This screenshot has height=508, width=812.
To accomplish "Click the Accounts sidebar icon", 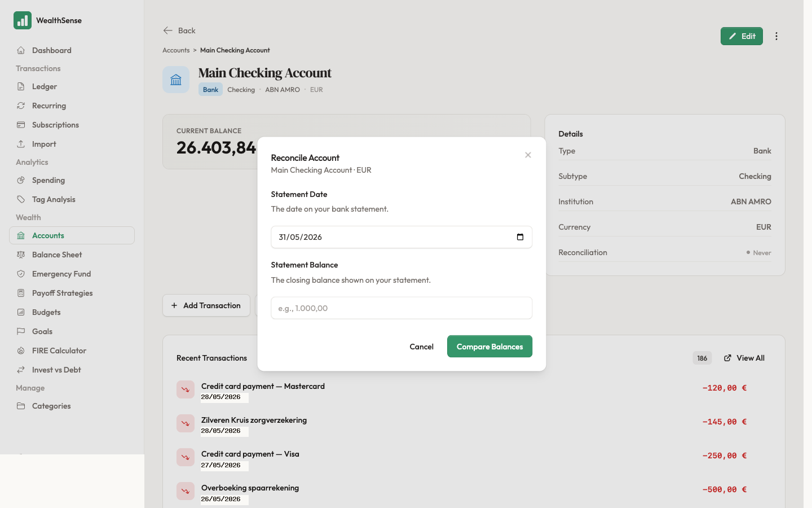I will (x=21, y=235).
